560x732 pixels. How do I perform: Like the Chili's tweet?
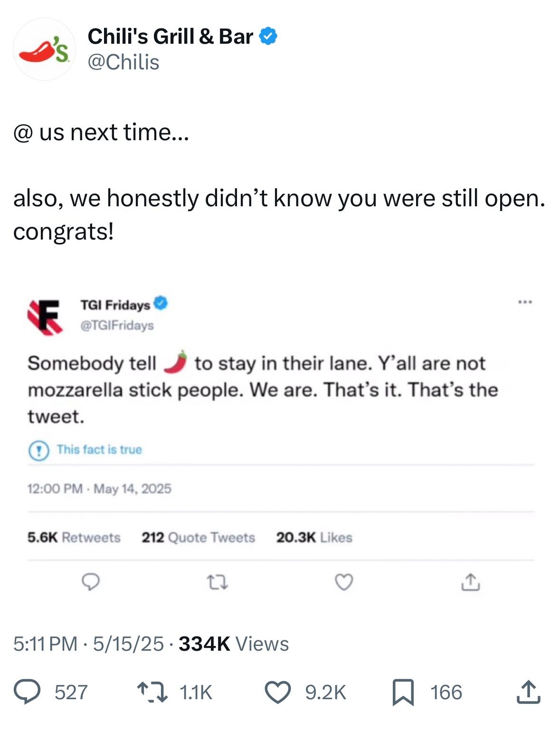[278, 692]
